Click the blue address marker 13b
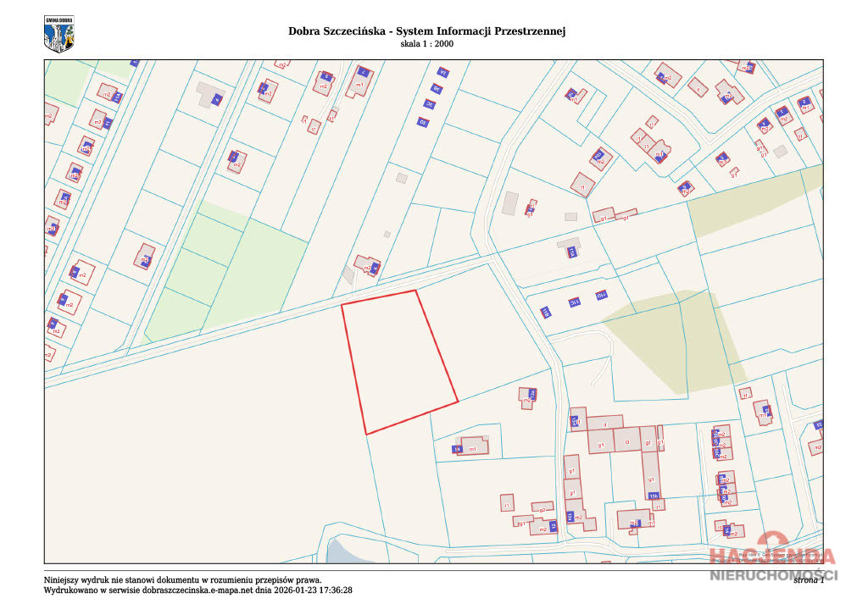This screenshot has width=868, height=615. pos(654,496)
